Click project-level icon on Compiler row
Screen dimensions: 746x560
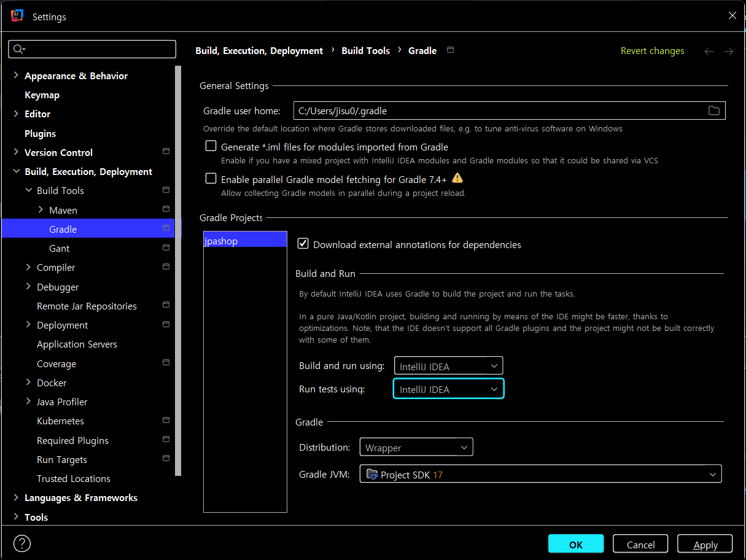tap(166, 266)
